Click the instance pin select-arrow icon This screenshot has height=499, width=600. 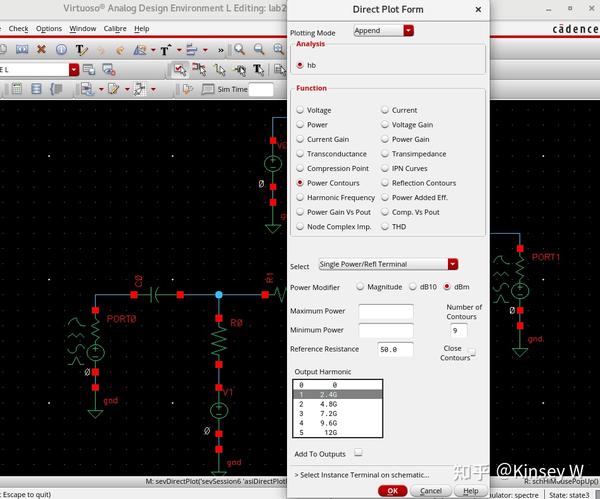click(x=199, y=69)
